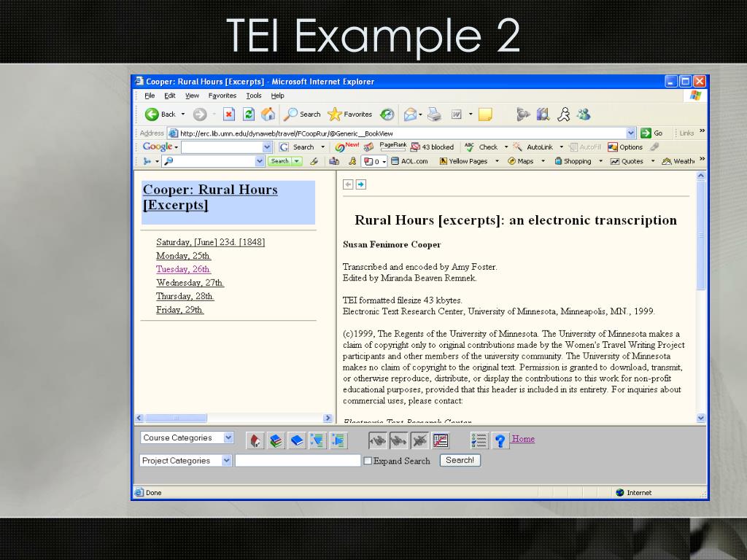Click the previous search hit icon
The height and width of the screenshot is (560, 747).
[378, 440]
